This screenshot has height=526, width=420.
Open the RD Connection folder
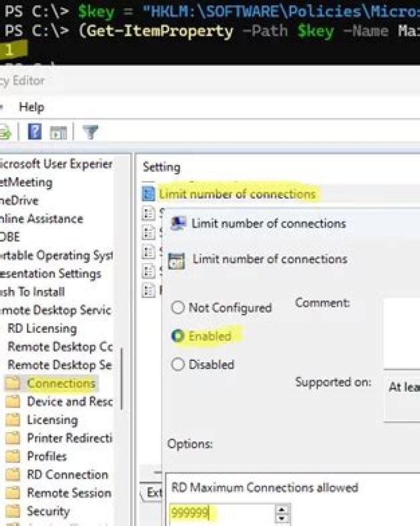pos(68,474)
